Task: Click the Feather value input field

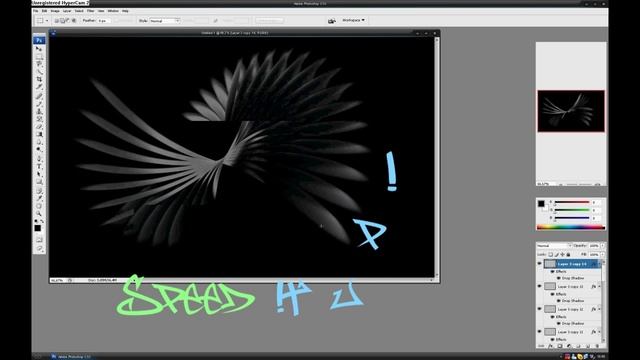Action: coord(104,20)
